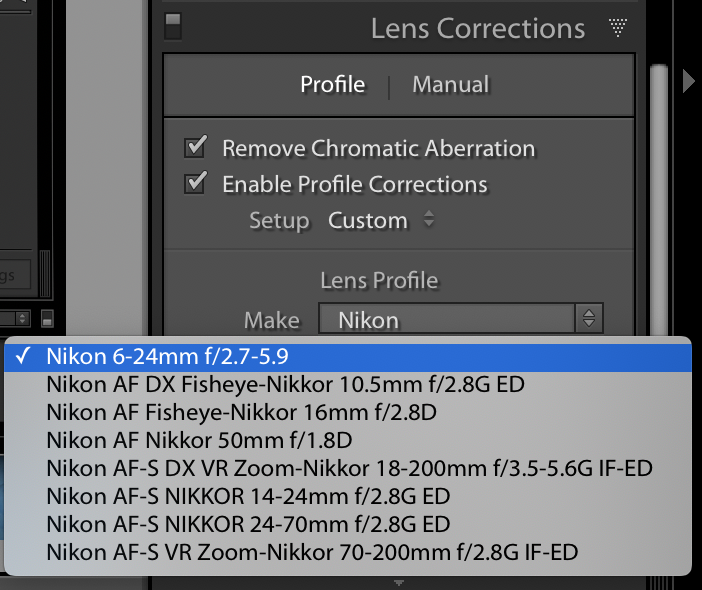
Task: Switch to the Profile tab
Action: click(333, 85)
